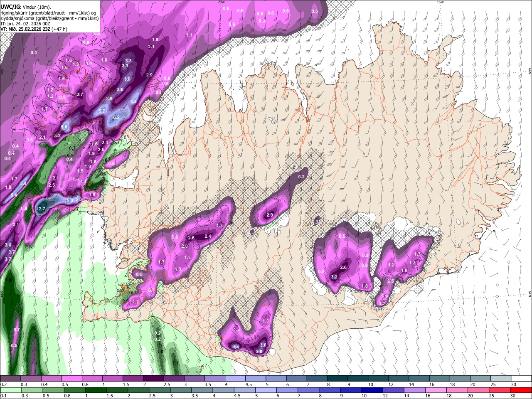532x399 pixels.
Task: Click the 0.2 label on the snow legend
Action: point(3,384)
